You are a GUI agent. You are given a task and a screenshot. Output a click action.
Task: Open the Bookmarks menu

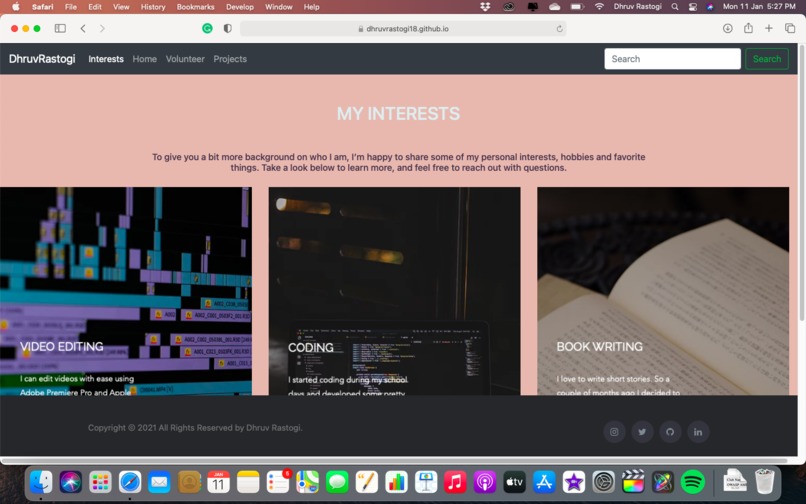pyautogui.click(x=195, y=7)
